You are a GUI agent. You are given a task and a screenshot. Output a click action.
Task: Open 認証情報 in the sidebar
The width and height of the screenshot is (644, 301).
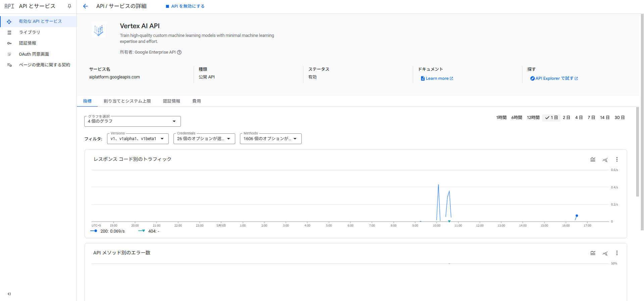click(38, 43)
